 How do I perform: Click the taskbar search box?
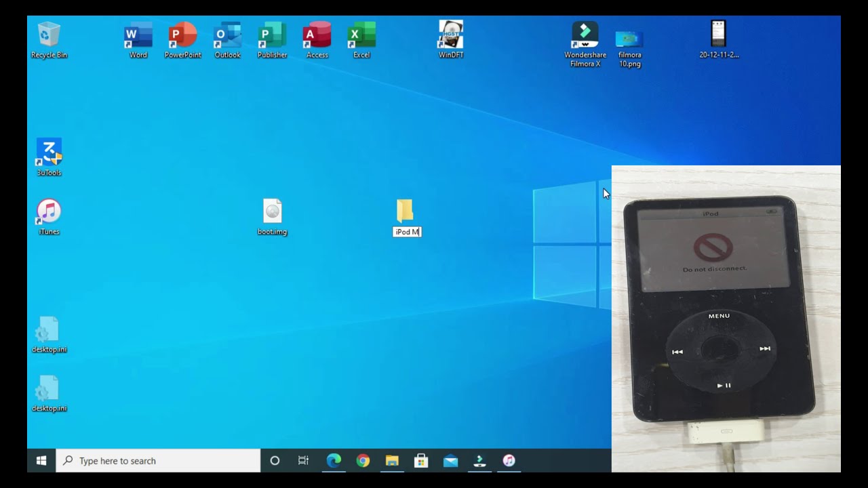[158, 461]
